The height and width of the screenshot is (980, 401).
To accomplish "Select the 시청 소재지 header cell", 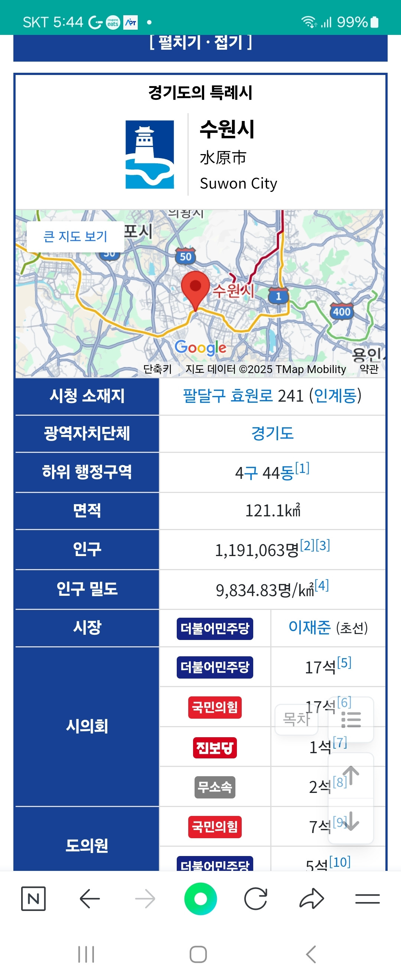I will pyautogui.click(x=87, y=396).
